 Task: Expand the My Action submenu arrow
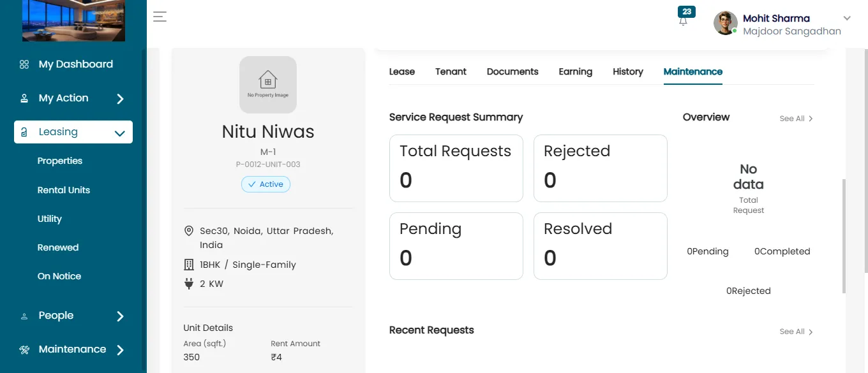(120, 99)
